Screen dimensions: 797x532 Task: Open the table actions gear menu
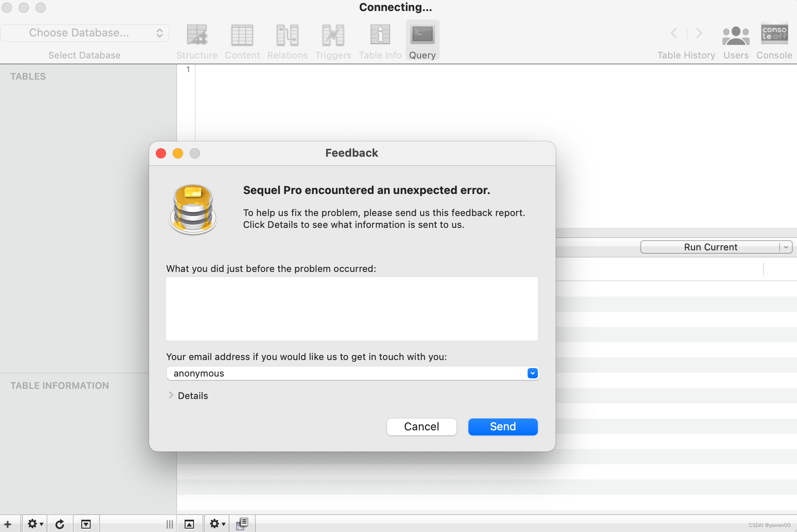pyautogui.click(x=35, y=524)
